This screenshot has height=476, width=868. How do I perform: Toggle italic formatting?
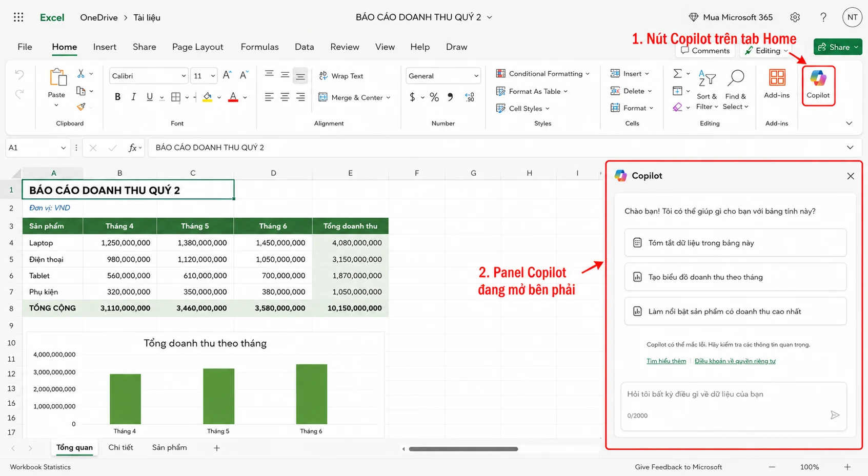pos(134,97)
